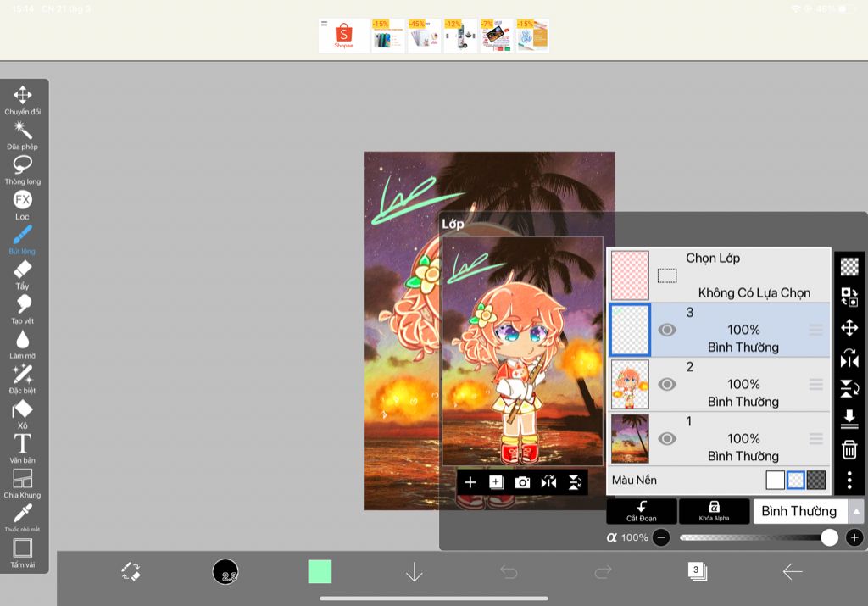868x606 pixels.
Task: Select layer 3 thumbnail
Action: pos(630,330)
